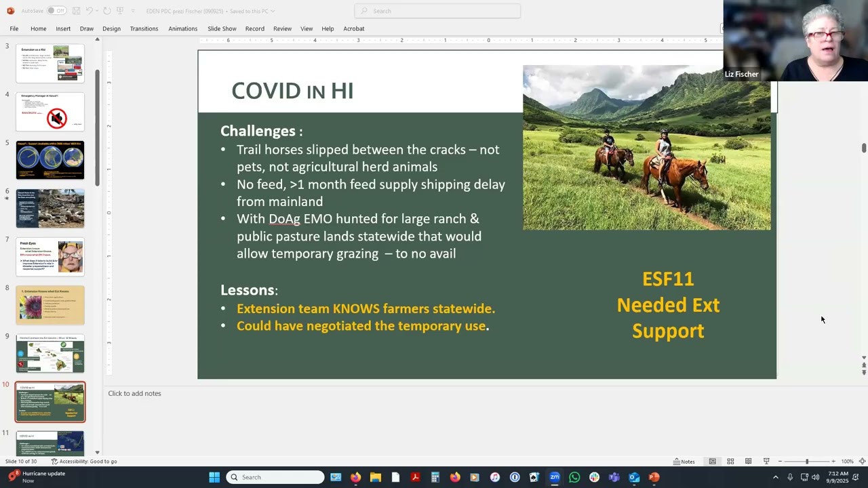
Task: Click the title bar Search box
Action: pyautogui.click(x=437, y=11)
